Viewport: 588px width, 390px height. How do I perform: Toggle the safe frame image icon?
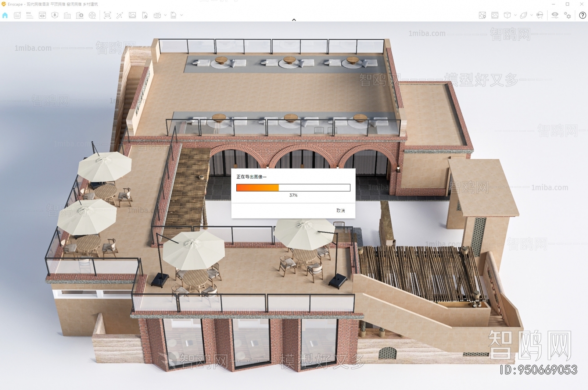495,15
